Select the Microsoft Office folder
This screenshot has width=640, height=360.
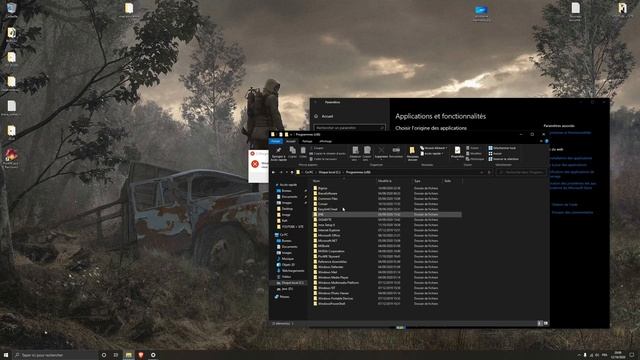tap(329, 236)
